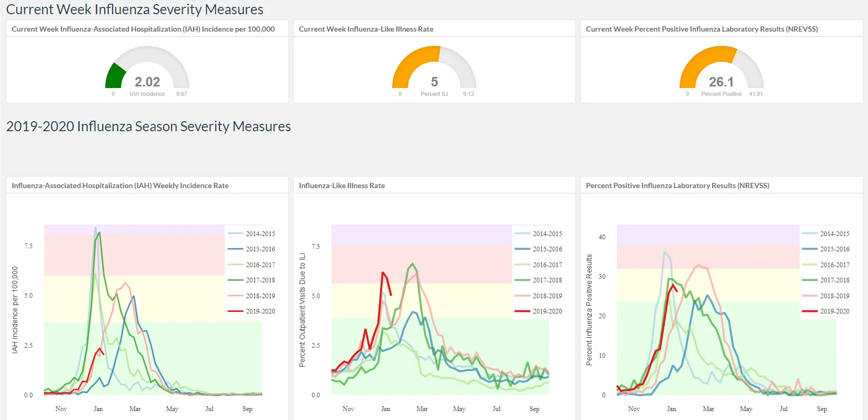The width and height of the screenshot is (868, 420).
Task: Toggle 2014-2015 legend entry in IAH Weekly Incidence chart
Action: [x=251, y=234]
